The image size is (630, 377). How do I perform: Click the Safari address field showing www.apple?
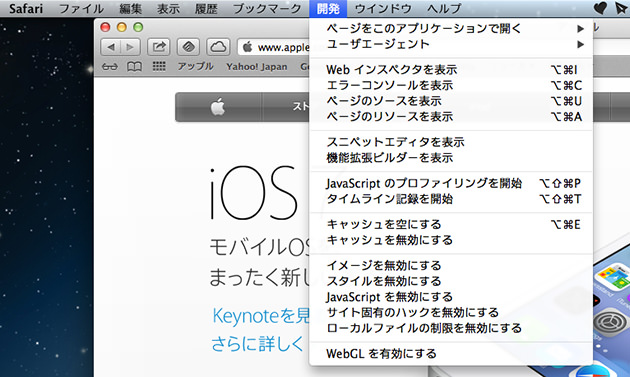[273, 47]
